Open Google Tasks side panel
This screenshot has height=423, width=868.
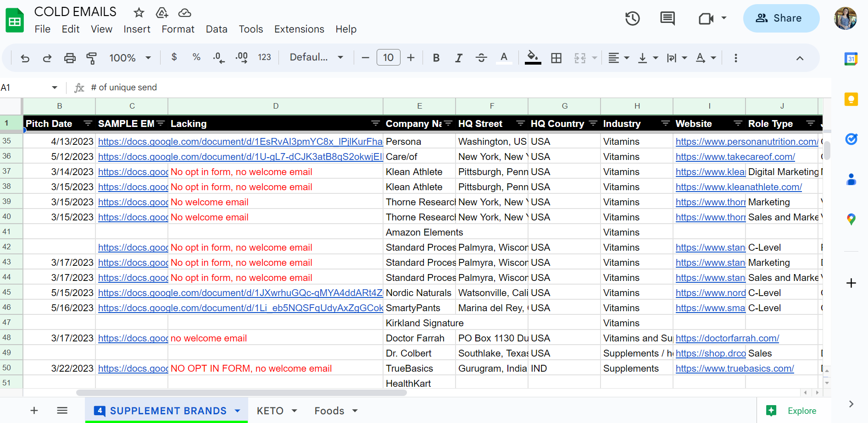tap(851, 139)
